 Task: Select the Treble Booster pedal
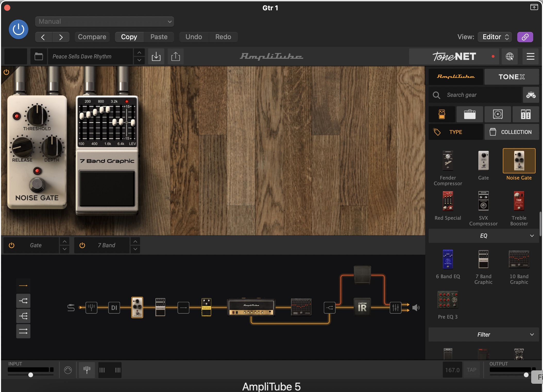coord(519,201)
